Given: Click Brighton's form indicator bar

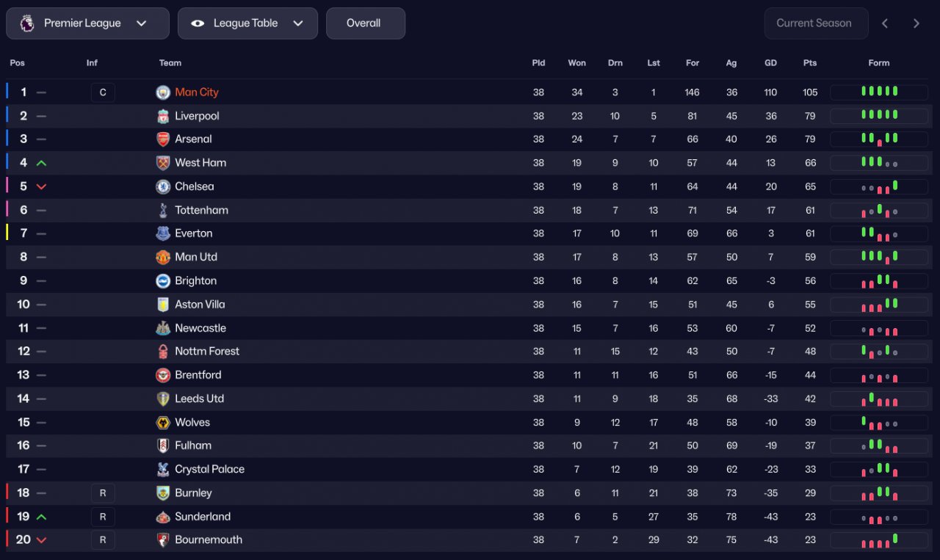Looking at the screenshot, I should [x=879, y=281].
